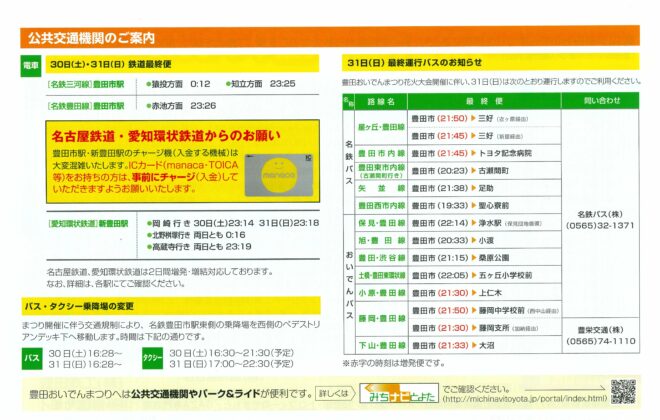This screenshot has width=660, height=420.
Task: Click [愛知環状鉄道]新豊田駅 station label
Action: (88, 224)
